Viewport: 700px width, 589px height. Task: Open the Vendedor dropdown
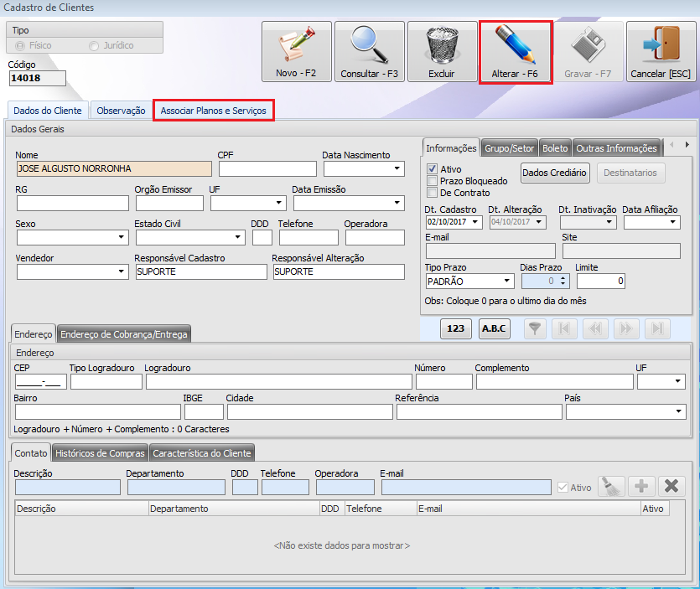click(121, 271)
